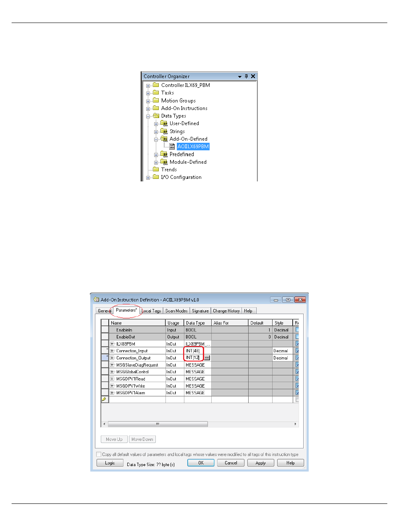Screen dimensions: 399x532
Task: Click the Help button at dialog bottom
Action: (291, 463)
